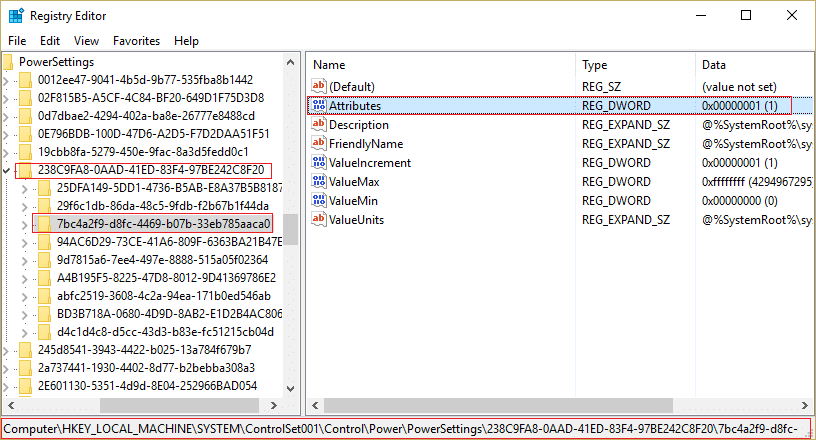Click the DWORD icon of ValueIncrement
The height and width of the screenshot is (440, 816).
tap(318, 162)
